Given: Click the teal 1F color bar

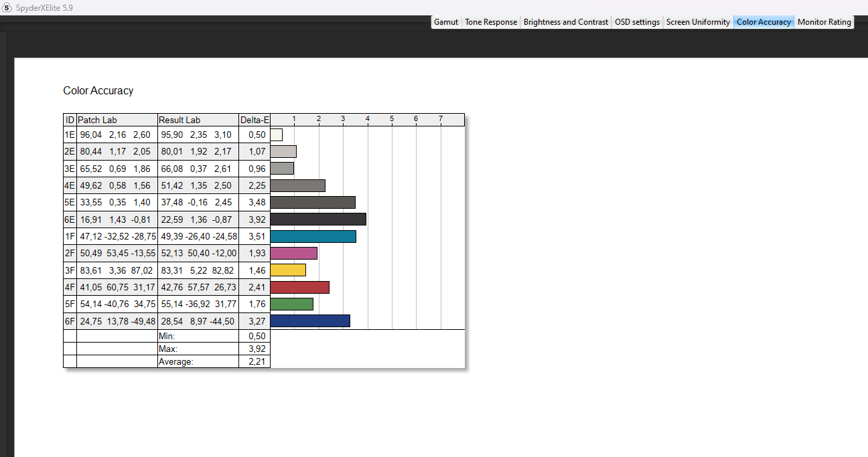Looking at the screenshot, I should point(313,236).
